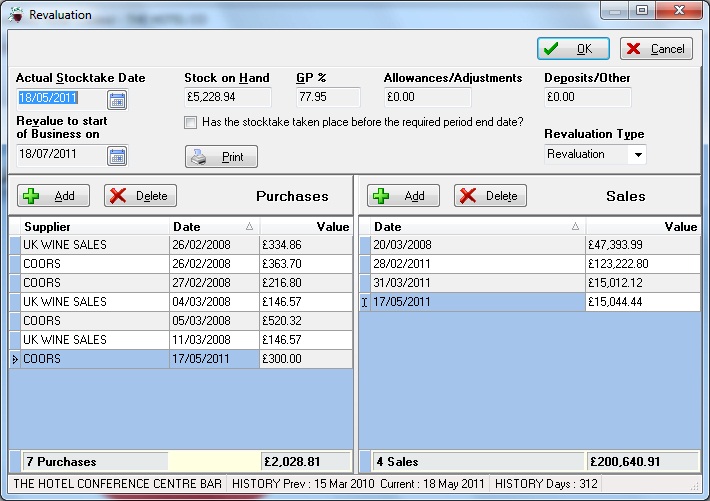Viewport: 710px width, 501px height.
Task: Delete the selected purchase entry
Action: click(x=140, y=196)
